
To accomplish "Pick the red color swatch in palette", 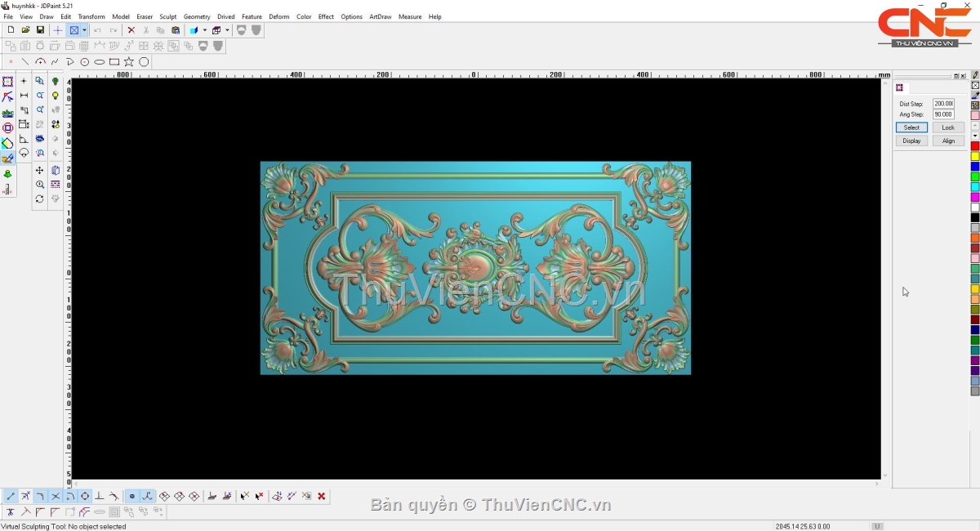I will pos(975,146).
